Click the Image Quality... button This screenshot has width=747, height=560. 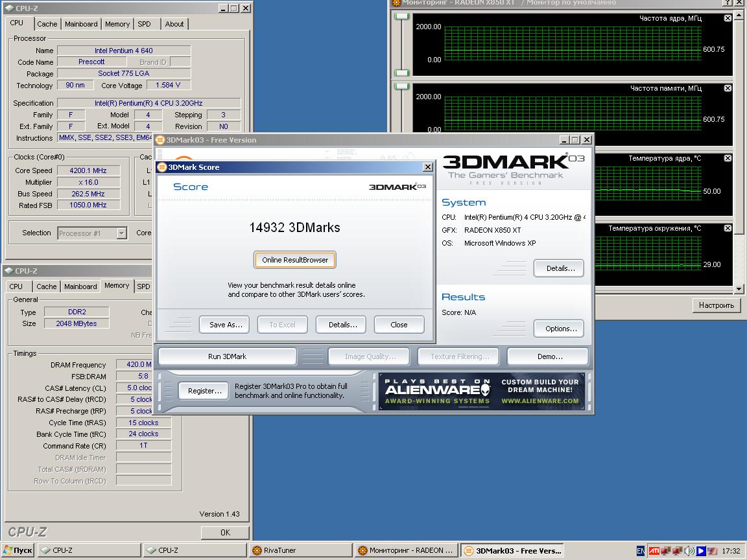pos(369,356)
